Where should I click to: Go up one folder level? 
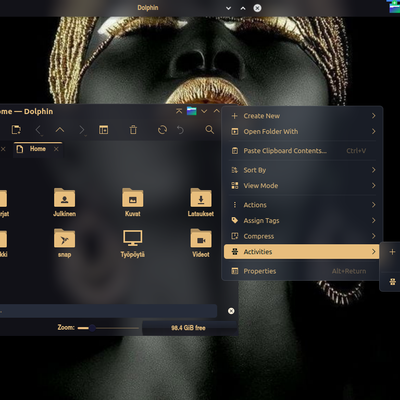pos(60,130)
